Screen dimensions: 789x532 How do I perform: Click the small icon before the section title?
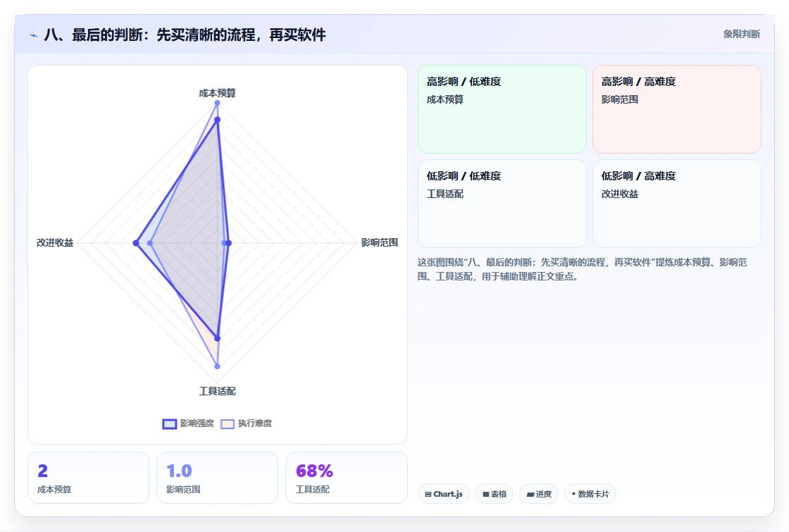pyautogui.click(x=34, y=35)
